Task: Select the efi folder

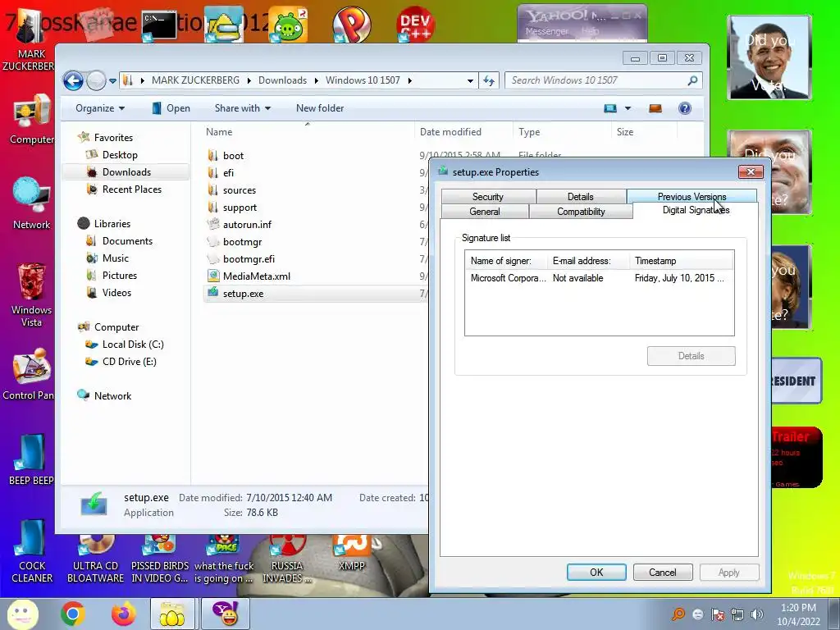Action: pyautogui.click(x=228, y=173)
